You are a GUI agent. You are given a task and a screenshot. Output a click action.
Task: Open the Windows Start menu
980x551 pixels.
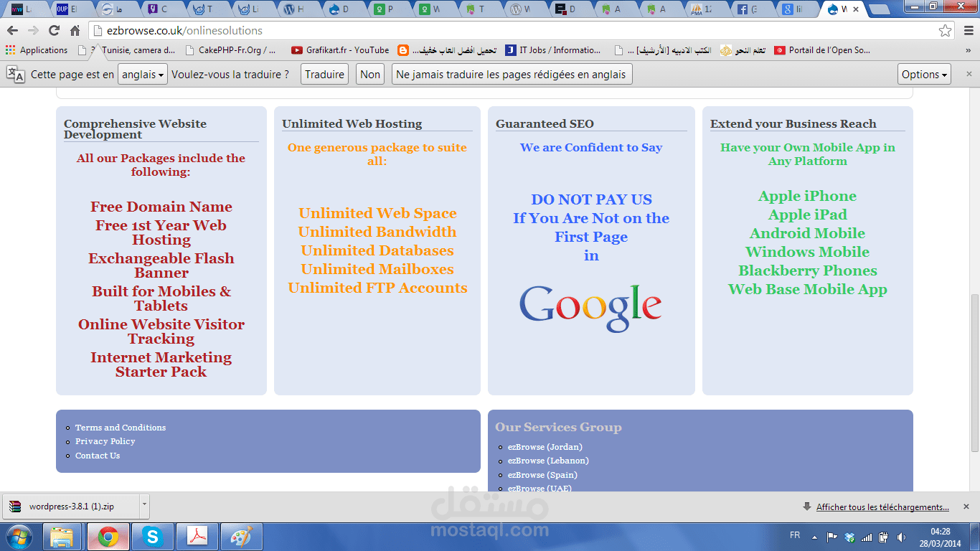click(x=20, y=537)
